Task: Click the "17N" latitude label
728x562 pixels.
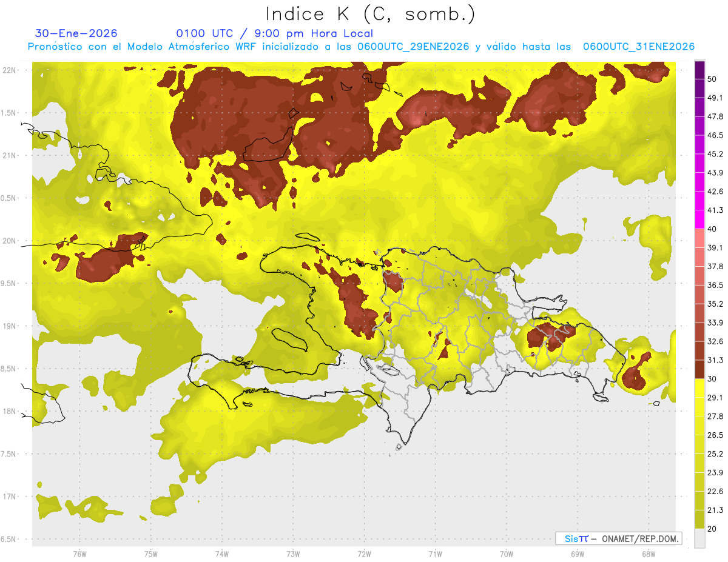Action: (9, 497)
